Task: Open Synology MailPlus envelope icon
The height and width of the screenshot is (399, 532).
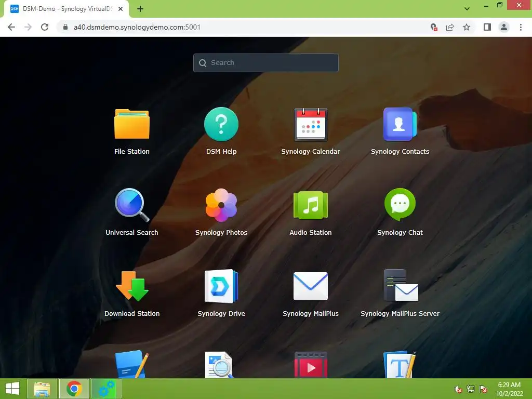Action: (311, 286)
